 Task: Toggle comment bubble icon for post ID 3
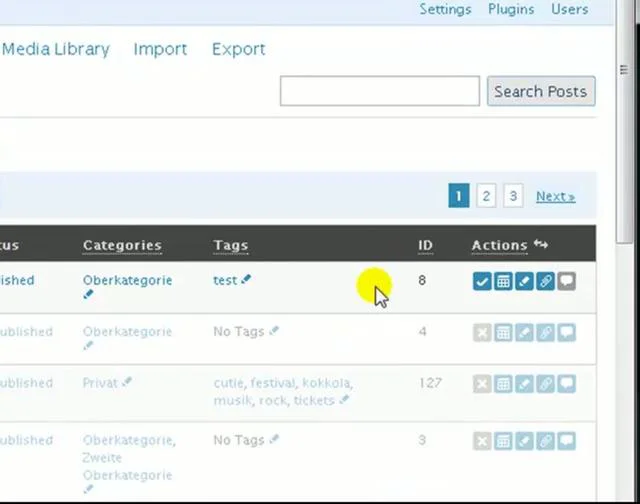point(567,441)
